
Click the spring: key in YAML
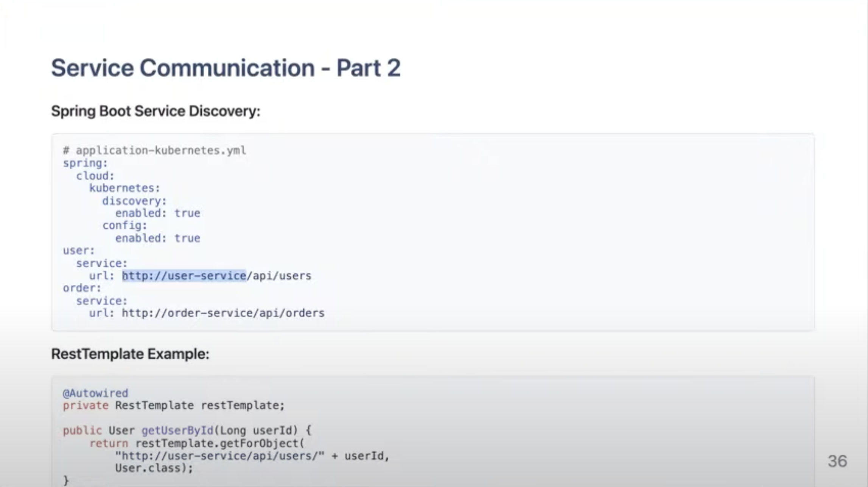point(85,163)
